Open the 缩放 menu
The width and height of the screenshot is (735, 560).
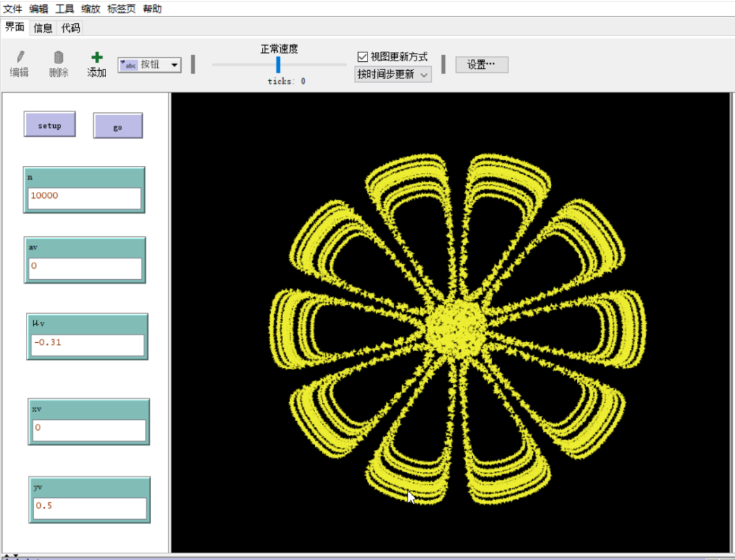coord(91,9)
